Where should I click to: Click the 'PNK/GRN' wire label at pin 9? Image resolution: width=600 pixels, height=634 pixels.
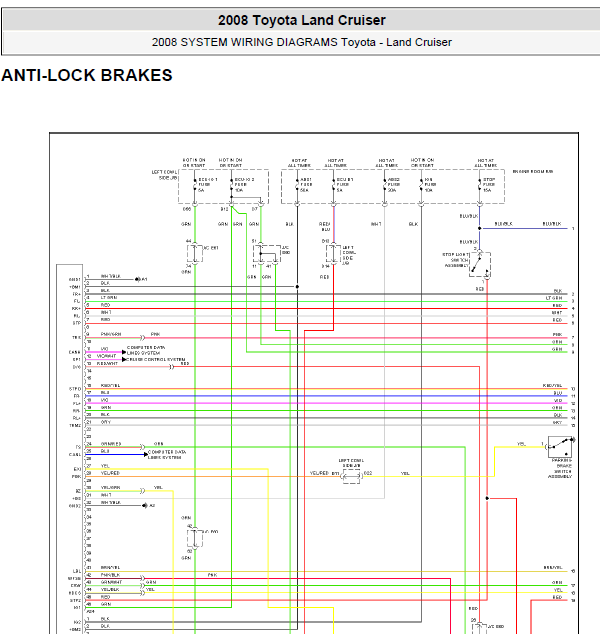[x=111, y=334]
